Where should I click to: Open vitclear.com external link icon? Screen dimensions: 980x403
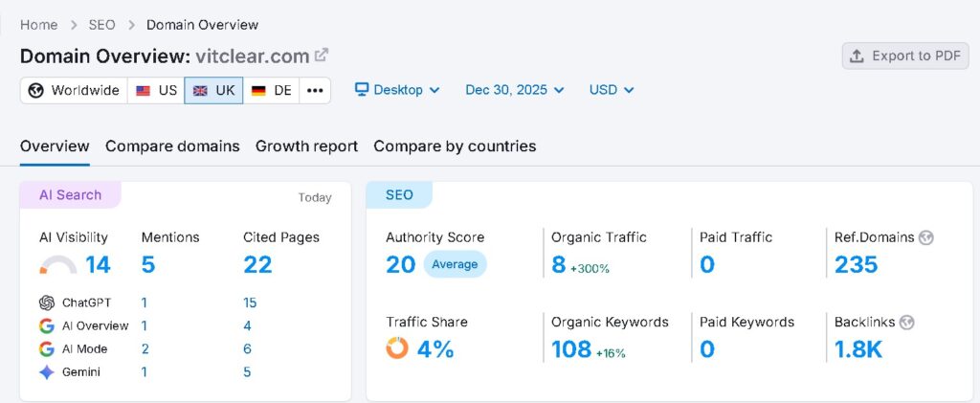tap(322, 55)
